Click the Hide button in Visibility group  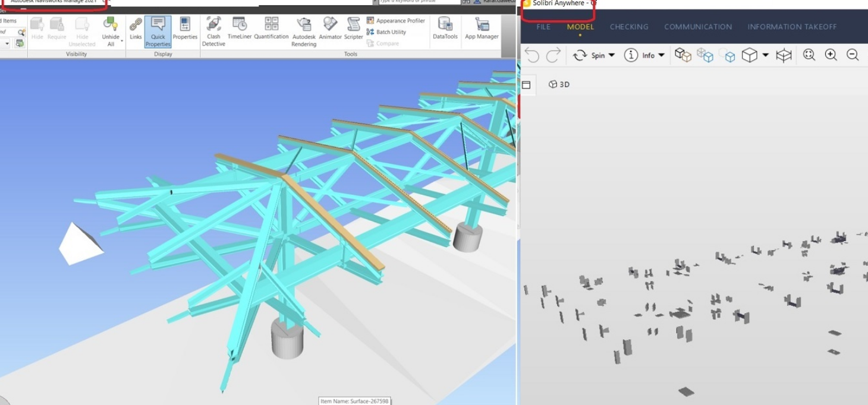(37, 29)
